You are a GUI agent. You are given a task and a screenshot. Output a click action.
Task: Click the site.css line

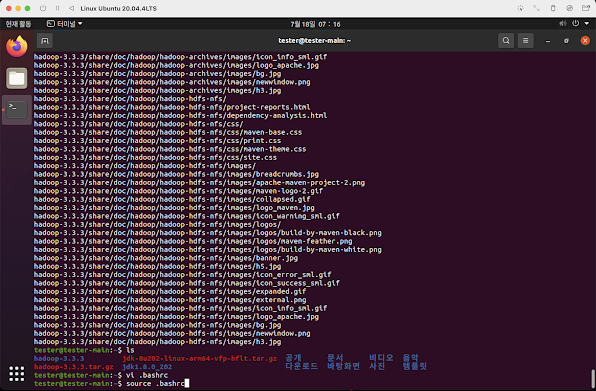[x=155, y=157]
